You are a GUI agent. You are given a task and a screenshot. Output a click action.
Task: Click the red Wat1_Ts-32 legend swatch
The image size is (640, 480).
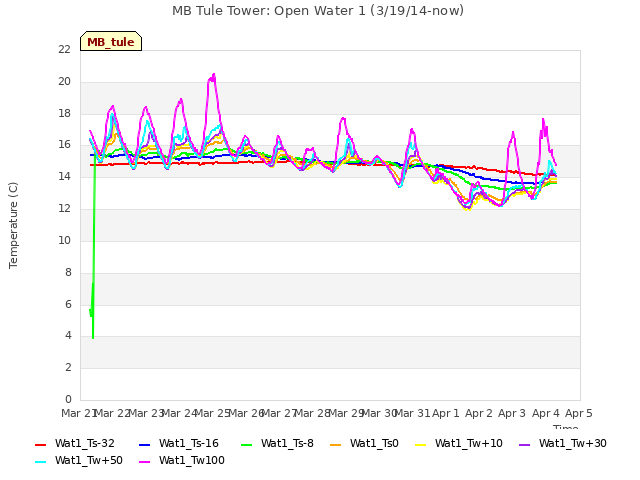click(41, 444)
